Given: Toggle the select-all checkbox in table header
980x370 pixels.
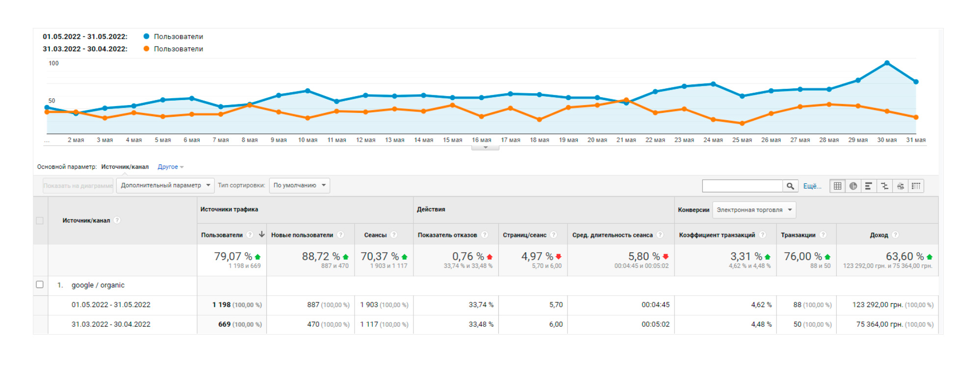Looking at the screenshot, I should tap(40, 221).
